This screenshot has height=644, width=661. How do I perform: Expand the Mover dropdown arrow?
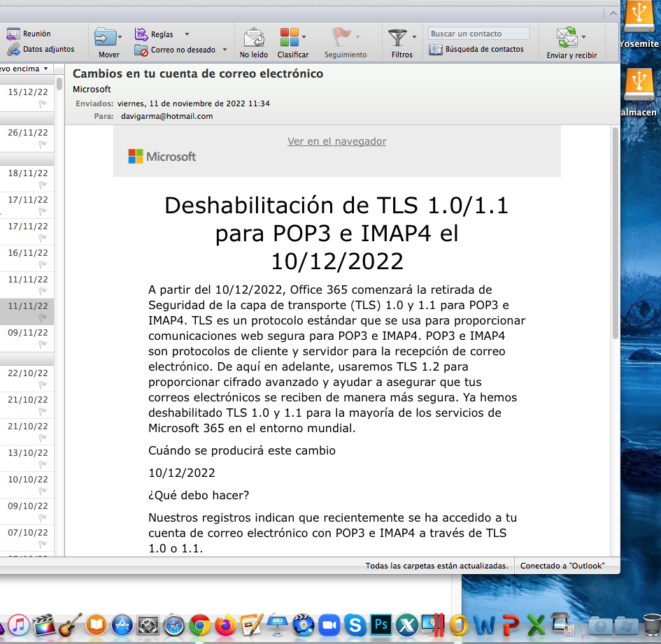(x=120, y=37)
